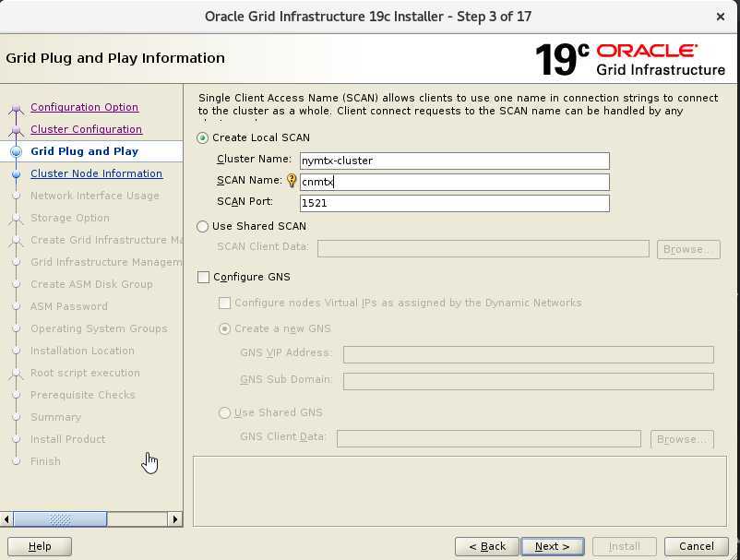
Task: Select the Grid Plug and Play step
Action: pos(85,151)
